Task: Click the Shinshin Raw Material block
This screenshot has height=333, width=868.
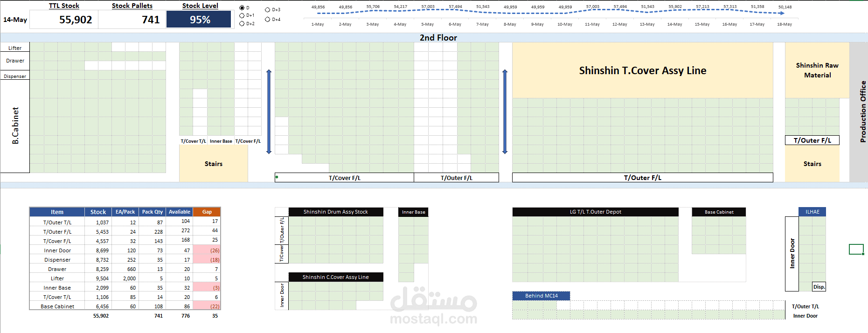Action: click(x=817, y=70)
